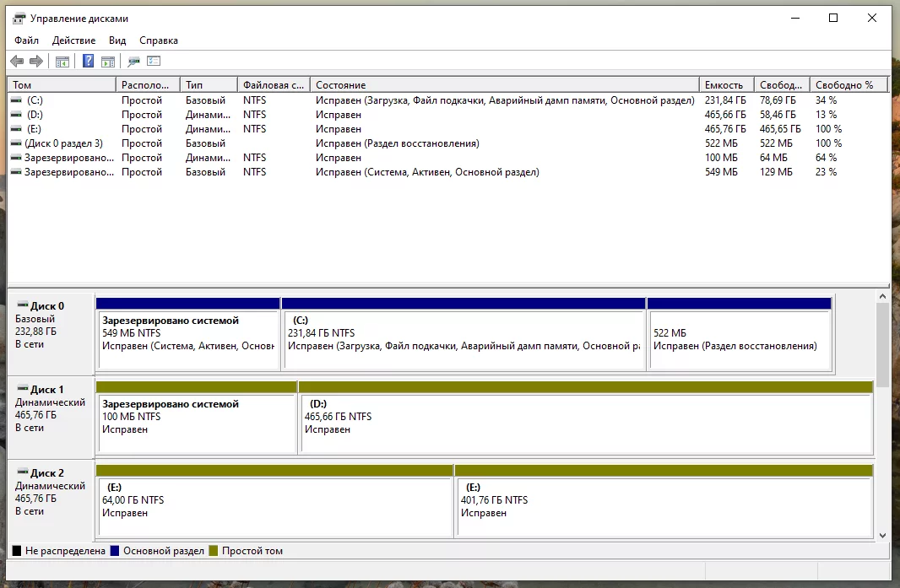Select the (C:) 231,84 ГБ partition block
Image resolution: width=900 pixels, height=588 pixels.
click(x=463, y=337)
